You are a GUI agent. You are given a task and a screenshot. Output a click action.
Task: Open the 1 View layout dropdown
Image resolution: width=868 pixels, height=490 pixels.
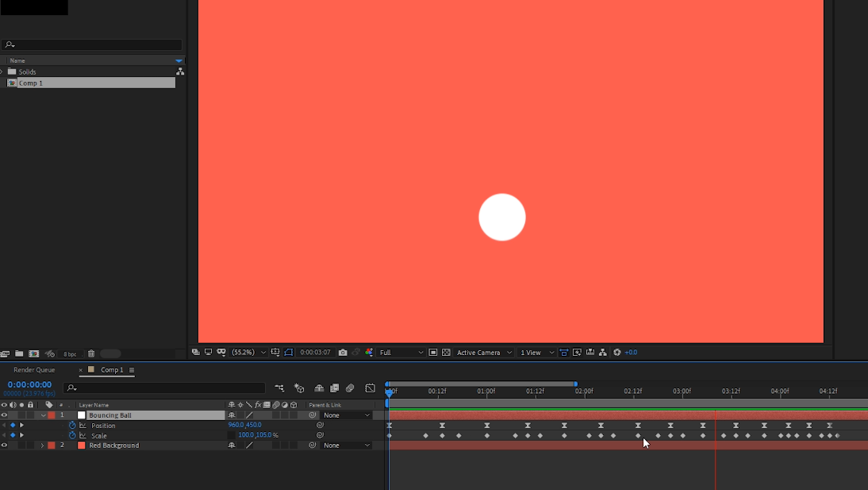536,352
